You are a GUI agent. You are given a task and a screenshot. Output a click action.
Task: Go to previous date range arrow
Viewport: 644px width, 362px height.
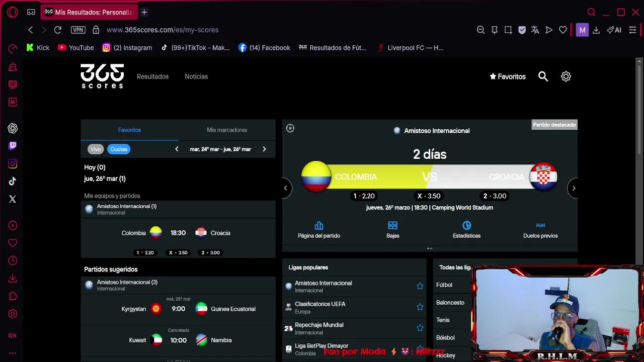click(x=177, y=149)
